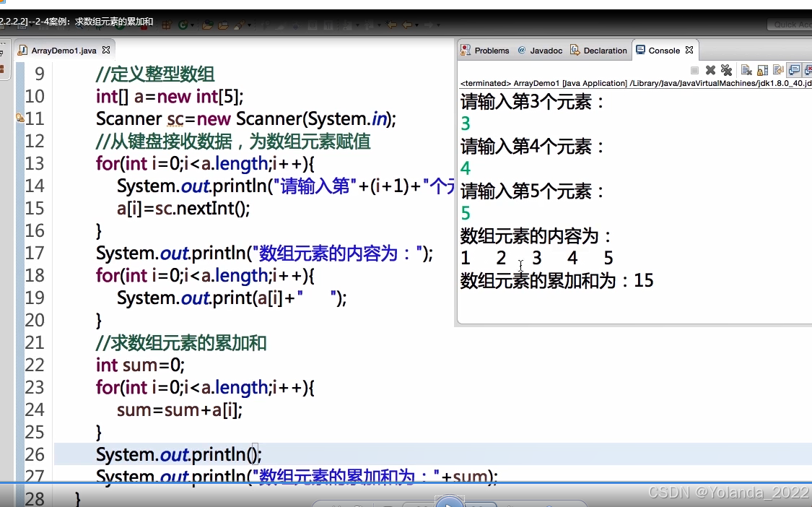This screenshot has width=812, height=507.
Task: Click the Open Type folder icon
Action: pyautogui.click(x=208, y=25)
